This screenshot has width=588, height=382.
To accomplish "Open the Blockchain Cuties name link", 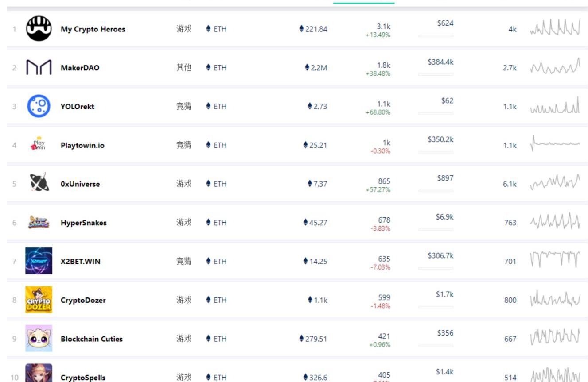I will click(91, 339).
